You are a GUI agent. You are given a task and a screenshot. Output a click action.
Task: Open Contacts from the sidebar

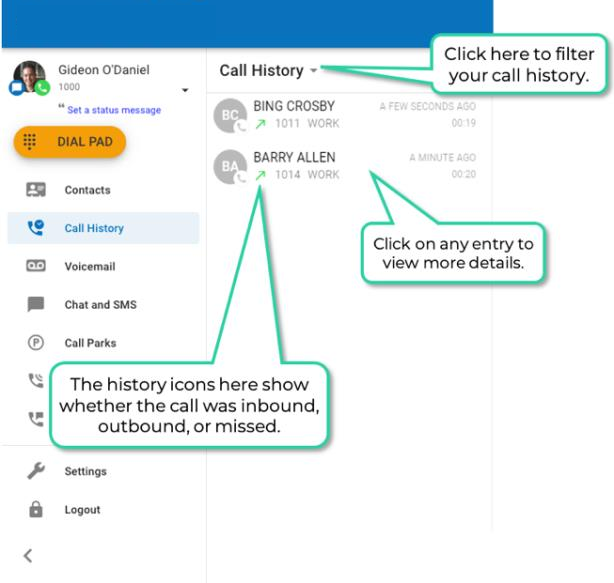(103, 190)
